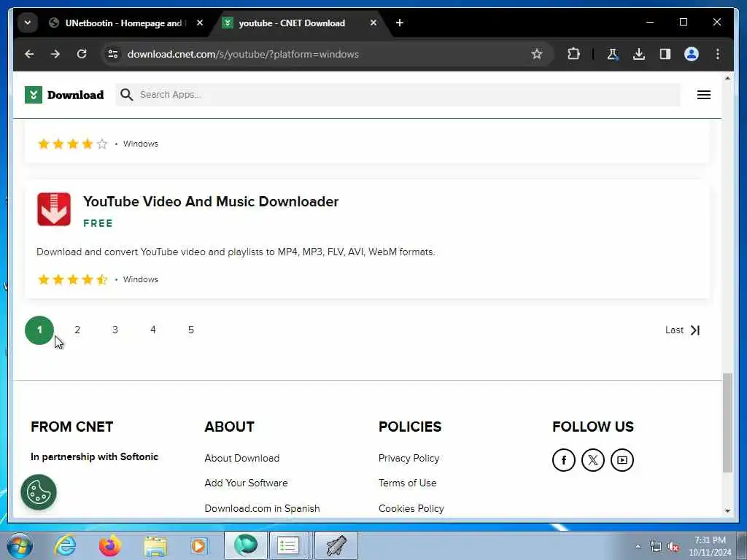Click the red downloader app icon
This screenshot has height=560, width=747.
(54, 209)
